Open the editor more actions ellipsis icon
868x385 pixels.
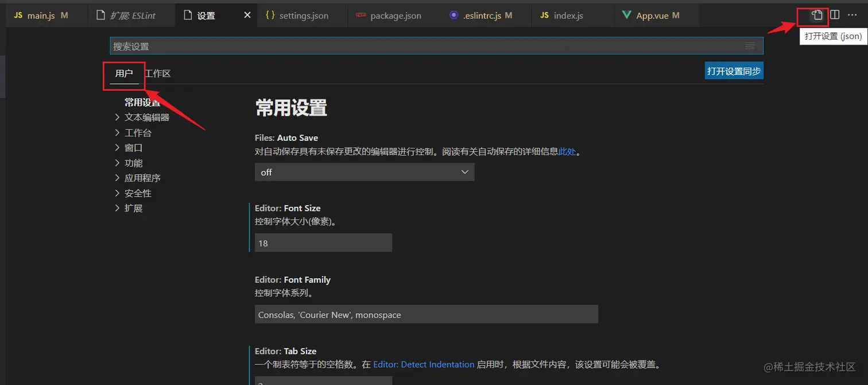tap(852, 16)
